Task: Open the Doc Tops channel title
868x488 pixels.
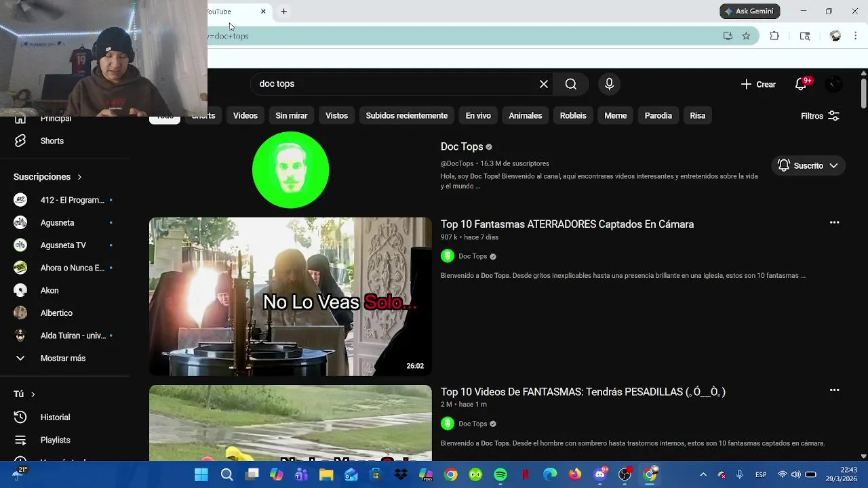Action: point(462,146)
